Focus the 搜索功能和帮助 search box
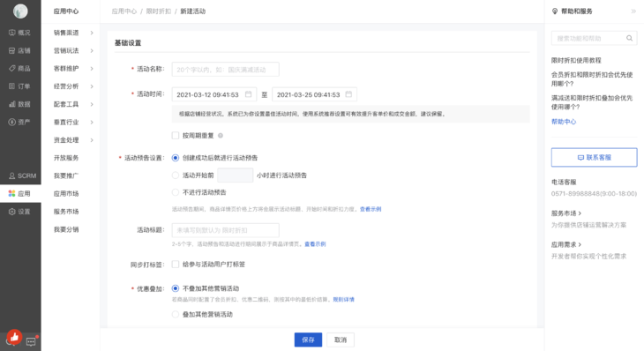This screenshot has height=351, width=644. (x=594, y=38)
